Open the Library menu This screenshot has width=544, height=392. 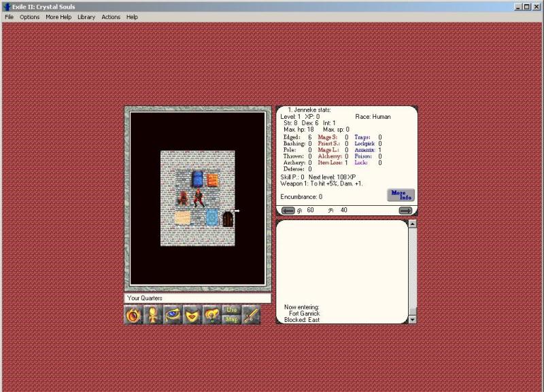[x=86, y=17]
